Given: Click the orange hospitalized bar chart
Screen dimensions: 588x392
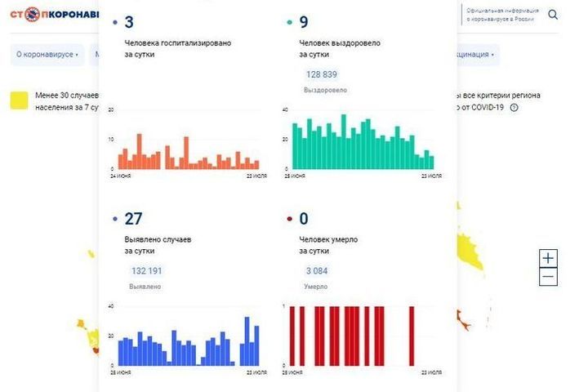Looking at the screenshot, I should [x=188, y=151].
